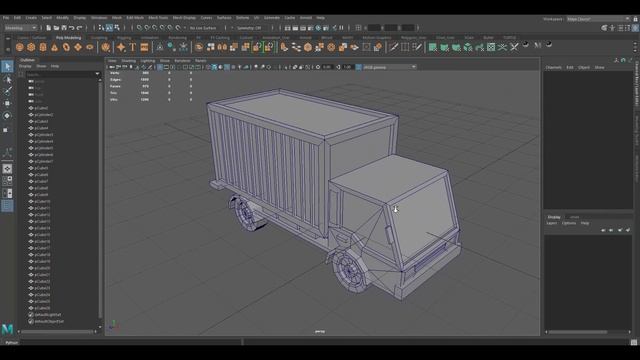Activate the Move tool in the toolbox
Screen dimensions: 640x360
(x=7, y=103)
